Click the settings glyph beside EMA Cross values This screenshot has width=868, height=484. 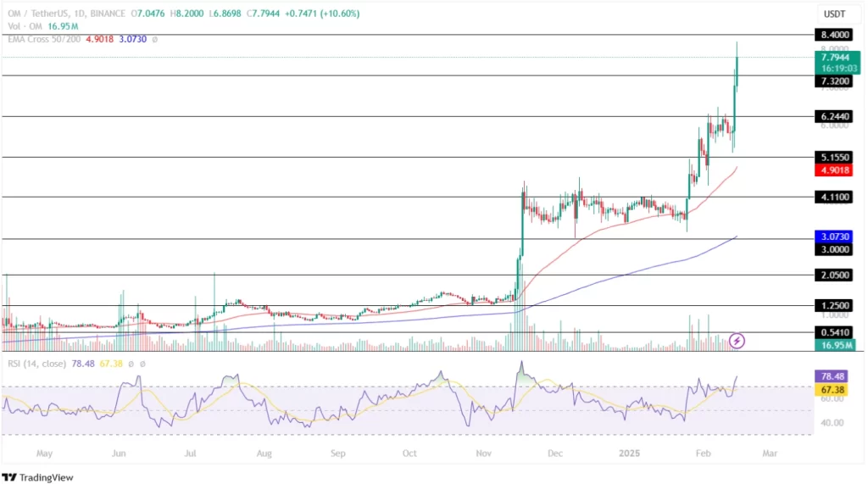click(x=155, y=39)
